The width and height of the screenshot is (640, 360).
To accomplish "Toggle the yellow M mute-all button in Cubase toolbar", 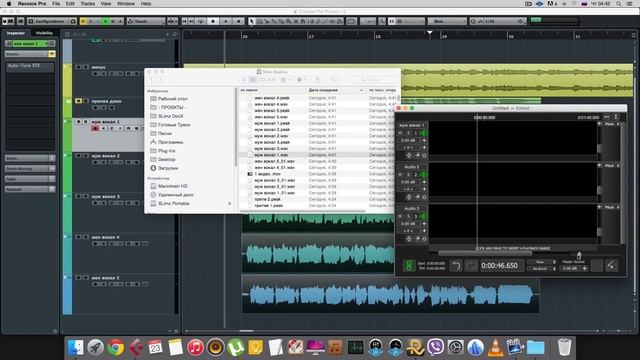I will coord(84,21).
